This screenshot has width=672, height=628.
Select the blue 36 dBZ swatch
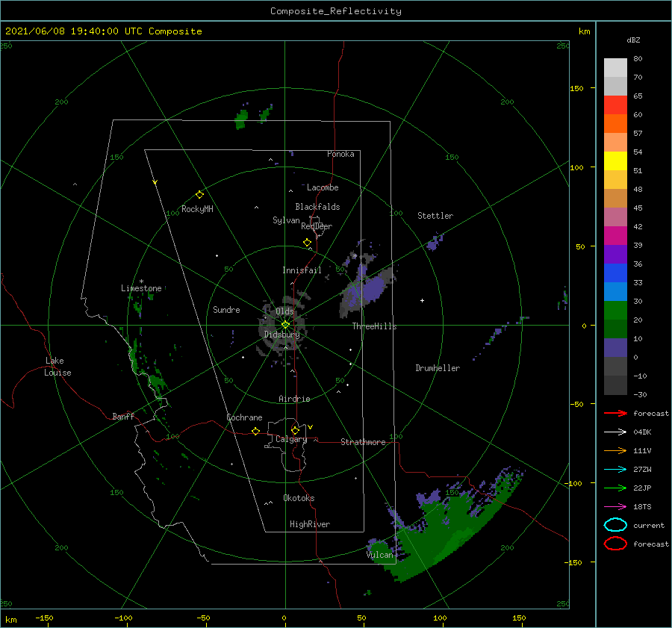pos(615,273)
